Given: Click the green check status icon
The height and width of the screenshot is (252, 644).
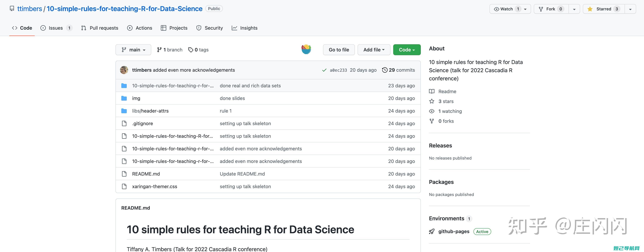Looking at the screenshot, I should [x=324, y=70].
